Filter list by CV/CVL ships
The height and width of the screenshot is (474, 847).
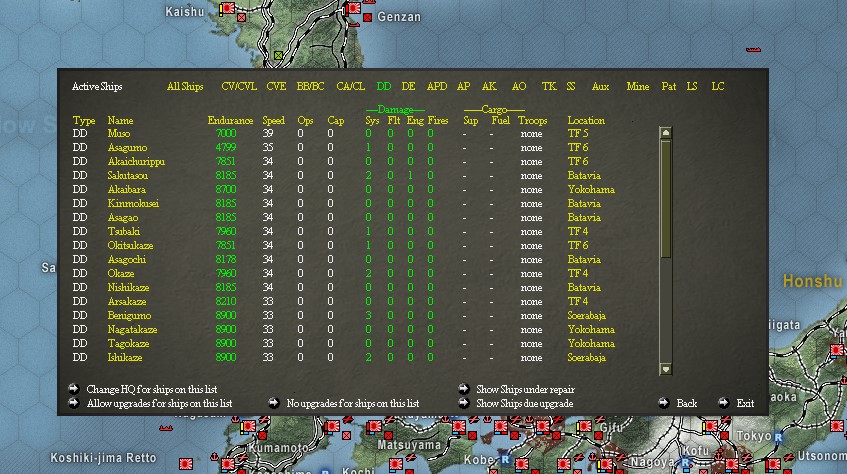pyautogui.click(x=239, y=86)
